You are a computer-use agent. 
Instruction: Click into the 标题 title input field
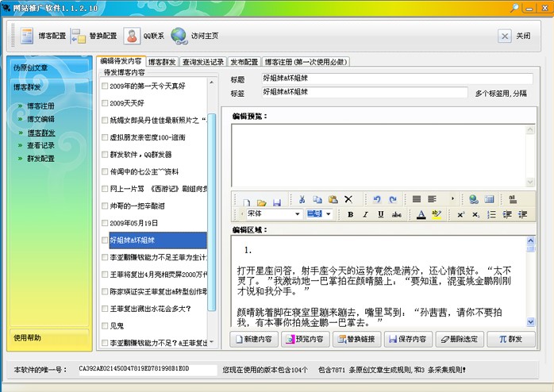tap(397, 79)
